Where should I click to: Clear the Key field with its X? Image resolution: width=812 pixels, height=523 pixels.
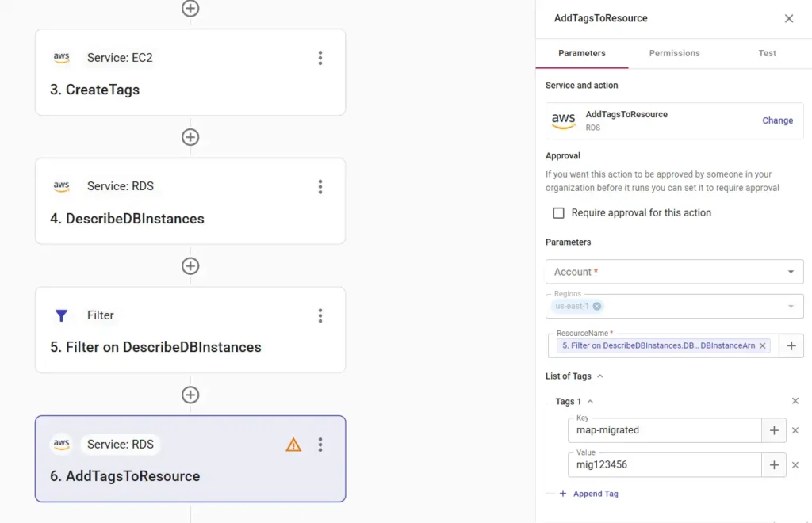(x=795, y=430)
